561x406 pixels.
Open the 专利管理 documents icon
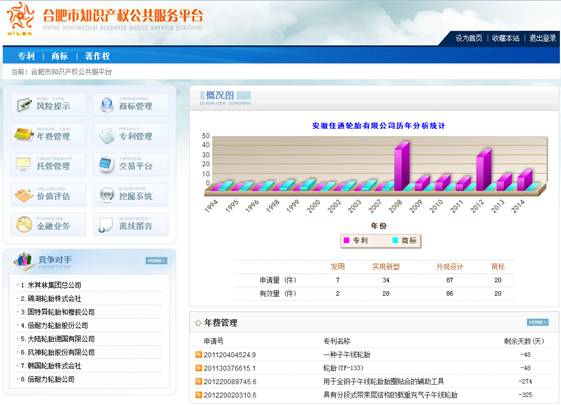(x=107, y=136)
